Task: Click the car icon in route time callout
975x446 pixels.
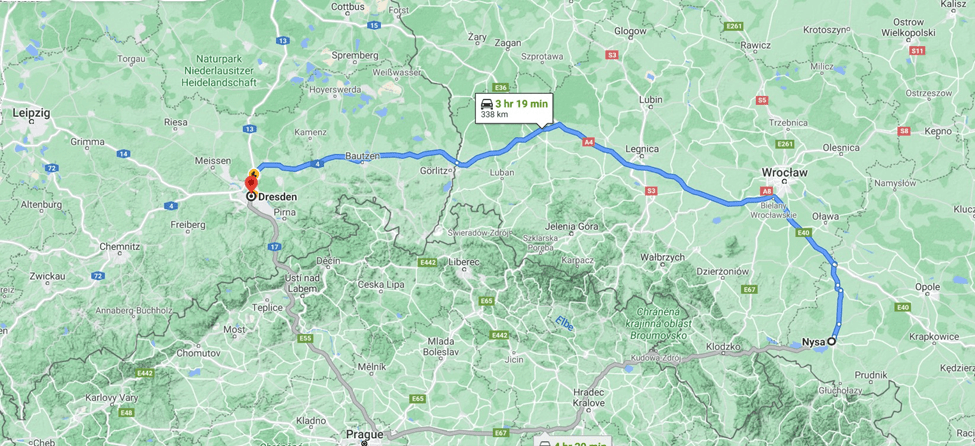Action: (x=486, y=104)
